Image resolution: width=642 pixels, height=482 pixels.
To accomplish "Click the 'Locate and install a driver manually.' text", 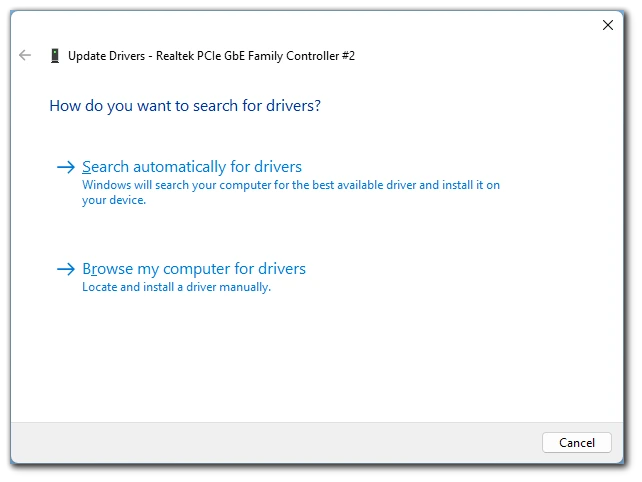I will [x=176, y=287].
